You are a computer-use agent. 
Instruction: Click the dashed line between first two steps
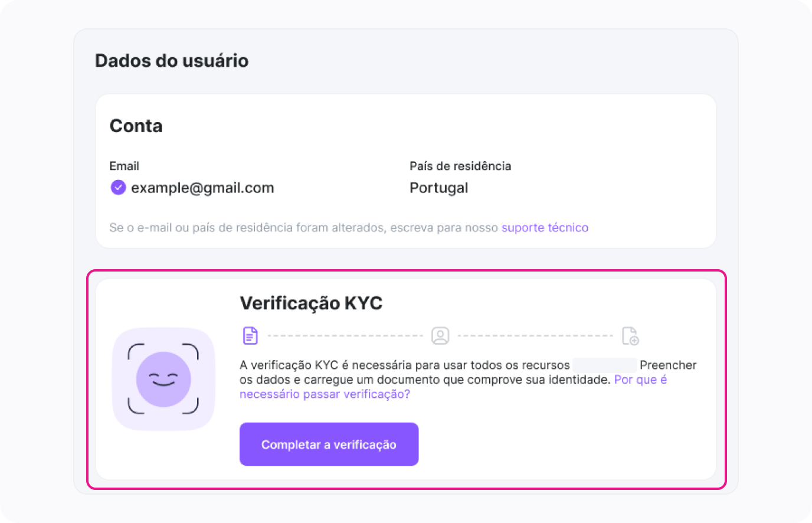345,336
